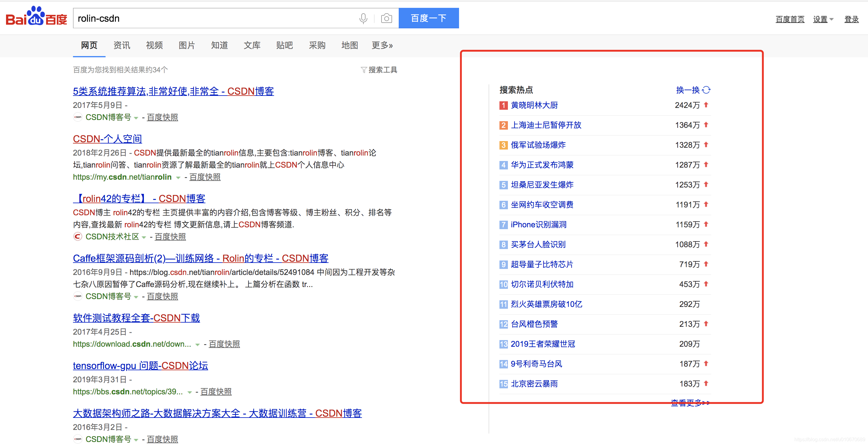This screenshot has width=868, height=445.
Task: Click the 登录 login link
Action: 851,19
